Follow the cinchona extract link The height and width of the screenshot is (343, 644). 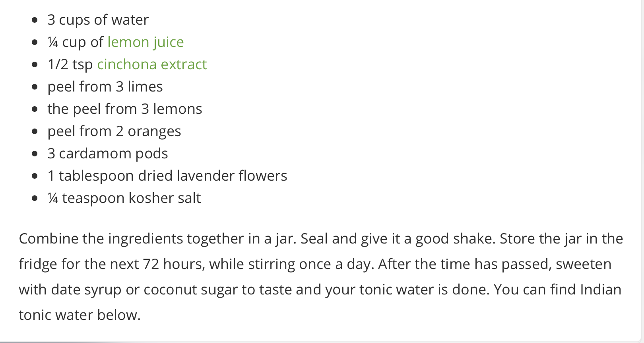click(152, 64)
